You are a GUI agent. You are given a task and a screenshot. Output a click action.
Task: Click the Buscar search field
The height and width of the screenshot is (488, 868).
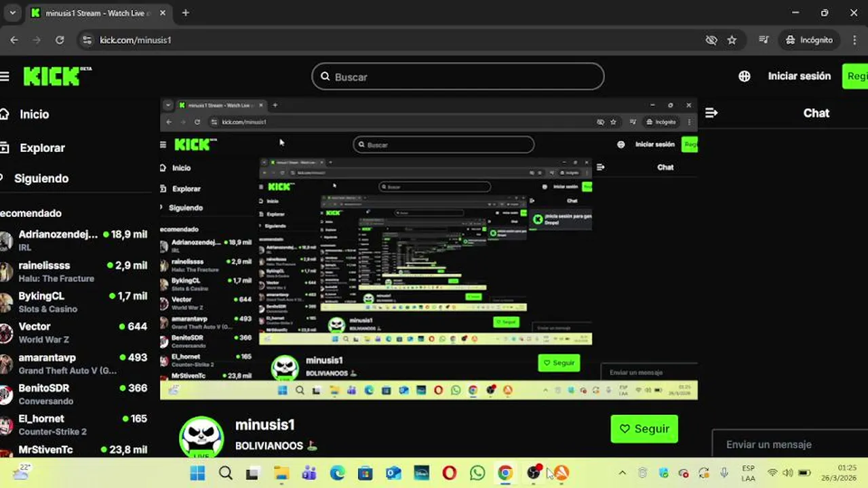458,77
